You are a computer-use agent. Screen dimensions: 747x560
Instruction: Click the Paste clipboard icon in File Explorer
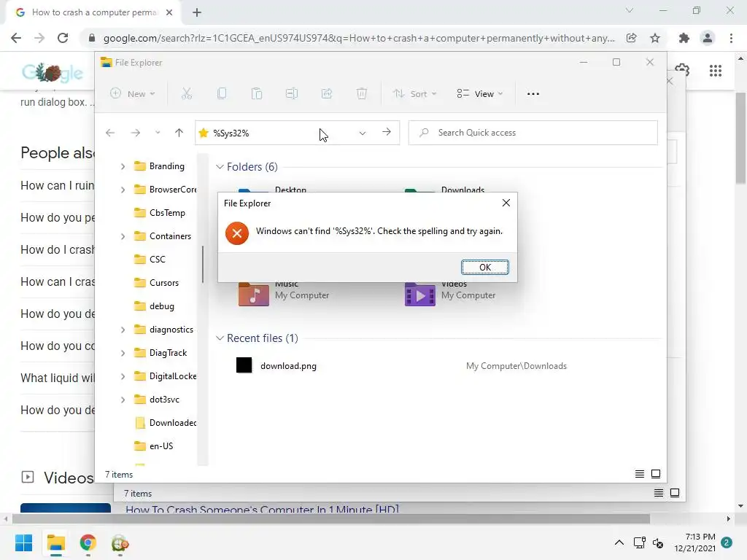pyautogui.click(x=257, y=94)
